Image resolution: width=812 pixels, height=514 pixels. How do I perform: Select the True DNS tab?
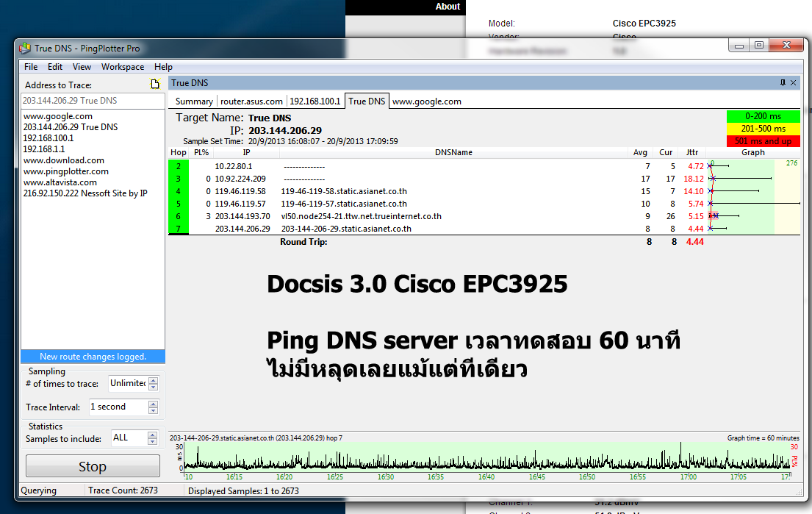tap(367, 101)
